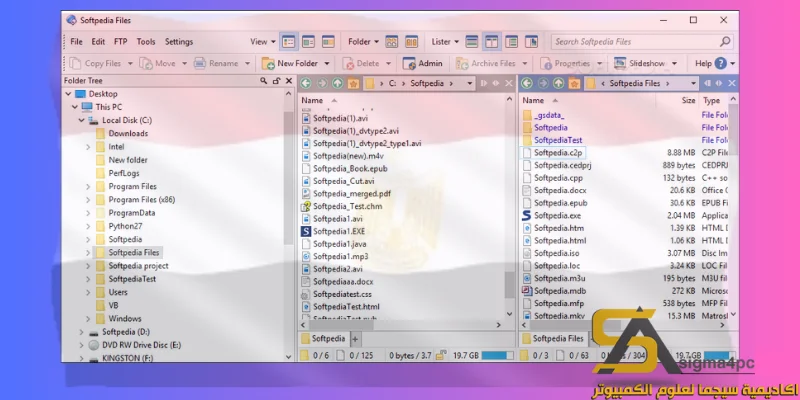
Task: Select Softpedia1.EXE in left pane
Action: coord(339,231)
